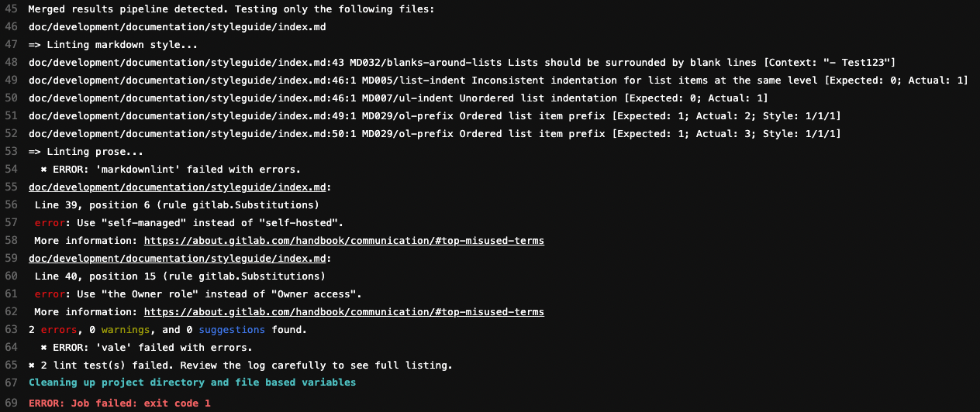
Task: Click the "2 lint test(s) failed" summary line
Action: point(240,366)
